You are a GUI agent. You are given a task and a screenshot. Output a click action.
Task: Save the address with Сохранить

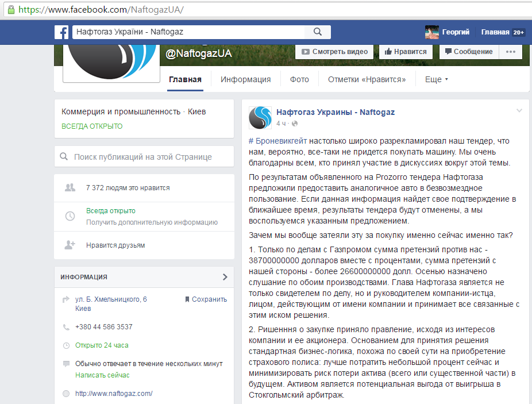(x=206, y=299)
